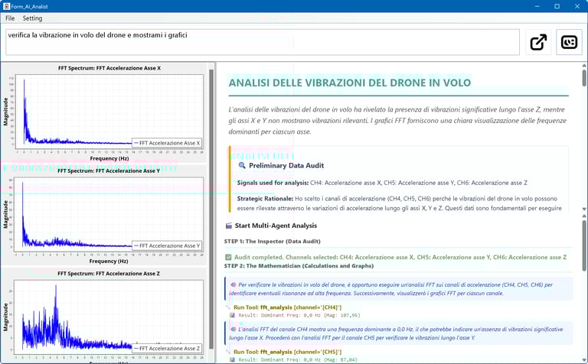
Task: Click the Z chart title FFT Spectrum: FFT Accelerazione Asse Z
Action: point(109,273)
